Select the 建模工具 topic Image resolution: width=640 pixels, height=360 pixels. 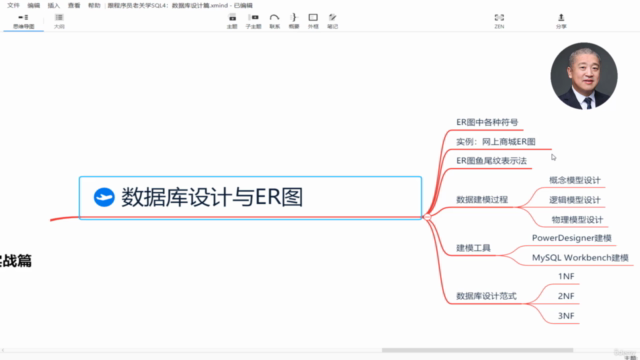[473, 248]
